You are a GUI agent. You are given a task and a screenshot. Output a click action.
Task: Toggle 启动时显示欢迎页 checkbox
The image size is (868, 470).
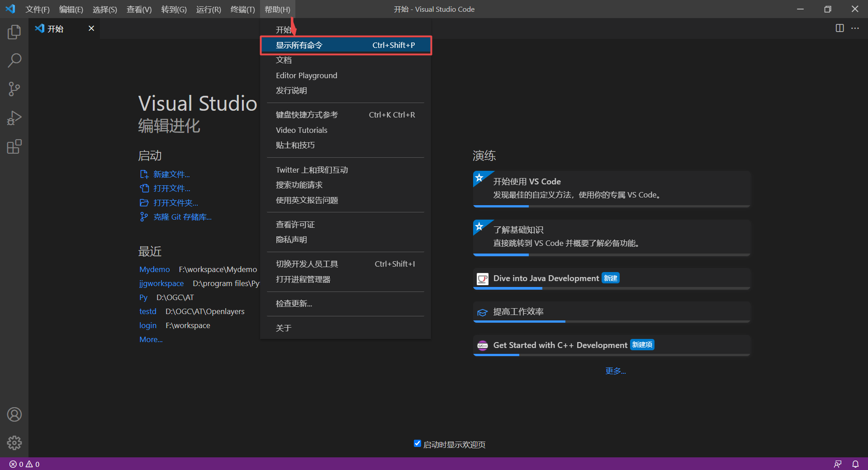pyautogui.click(x=417, y=444)
